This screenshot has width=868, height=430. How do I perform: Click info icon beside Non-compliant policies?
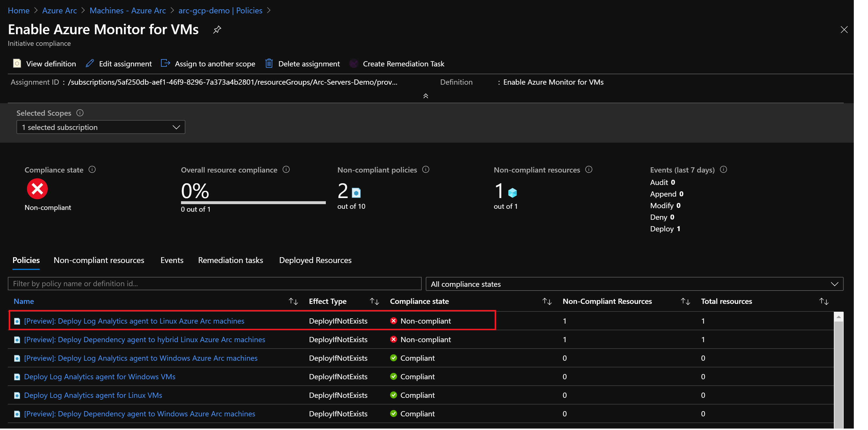tap(425, 170)
